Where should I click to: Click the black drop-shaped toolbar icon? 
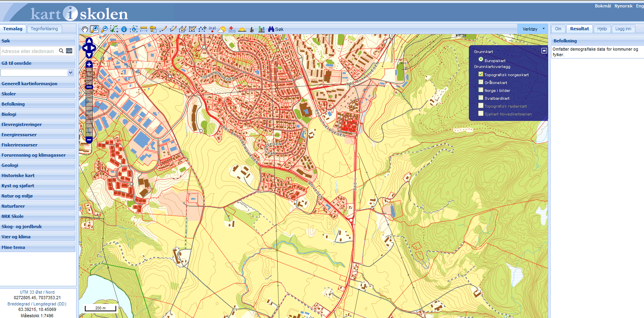[x=252, y=29]
